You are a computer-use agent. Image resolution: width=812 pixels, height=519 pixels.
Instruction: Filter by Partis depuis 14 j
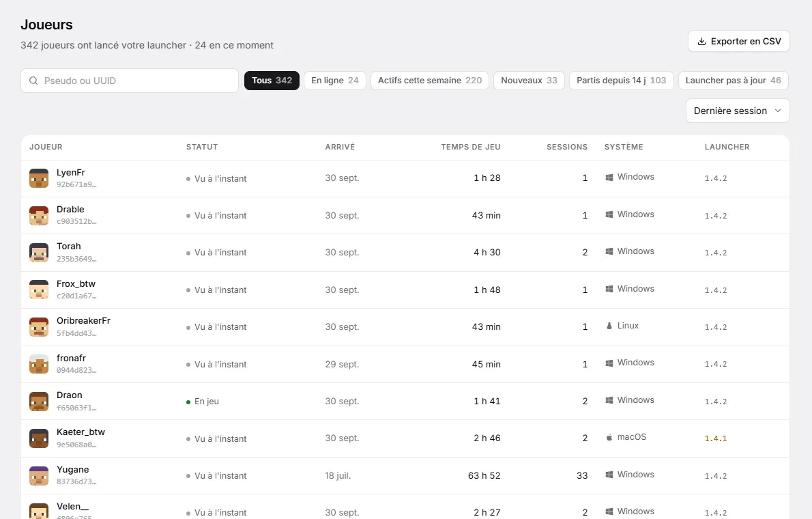click(622, 81)
